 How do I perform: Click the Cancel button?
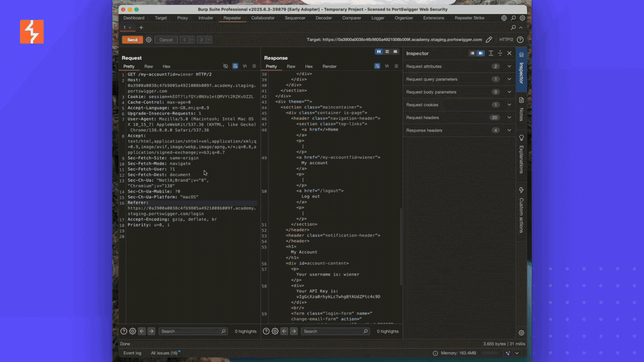click(166, 40)
